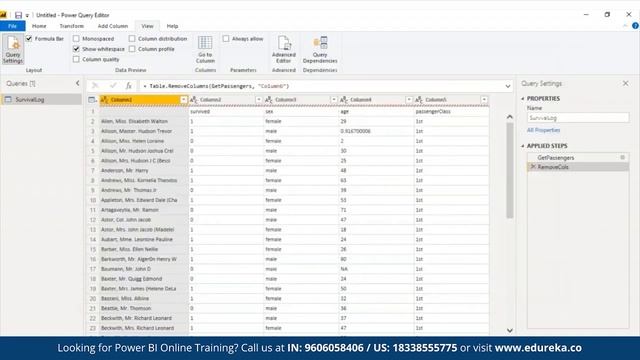The image size is (640, 360).
Task: Click the Column3 data type icon
Action: point(269,100)
